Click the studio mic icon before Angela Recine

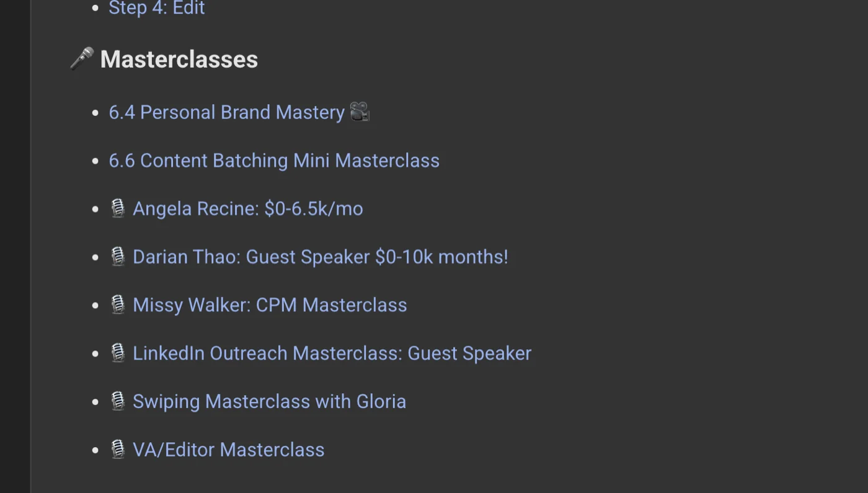pyautogui.click(x=118, y=208)
